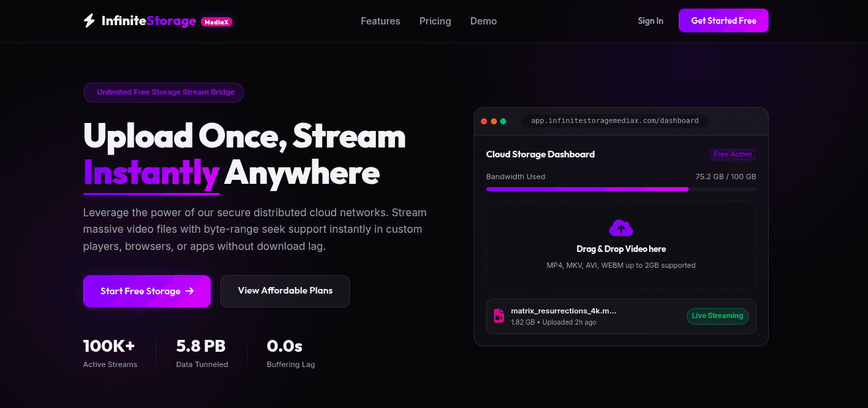Viewport: 868px width, 408px height.
Task: Click the dashboard URL address field
Action: click(x=615, y=121)
